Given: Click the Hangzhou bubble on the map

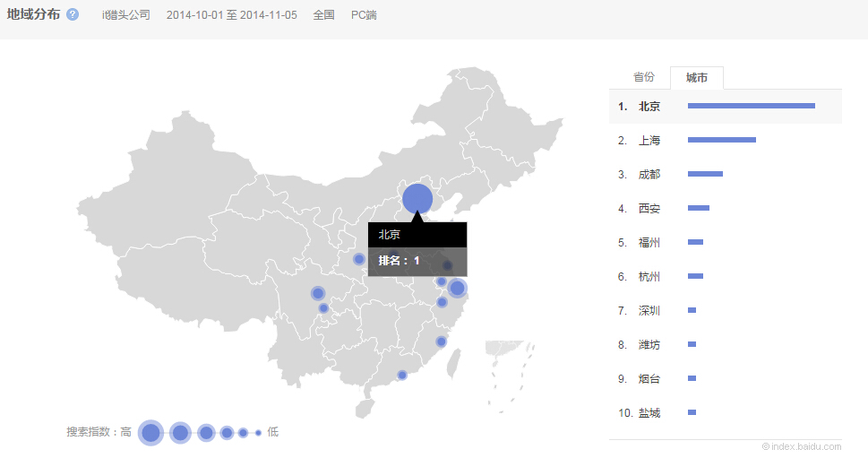Looking at the screenshot, I should [x=442, y=302].
